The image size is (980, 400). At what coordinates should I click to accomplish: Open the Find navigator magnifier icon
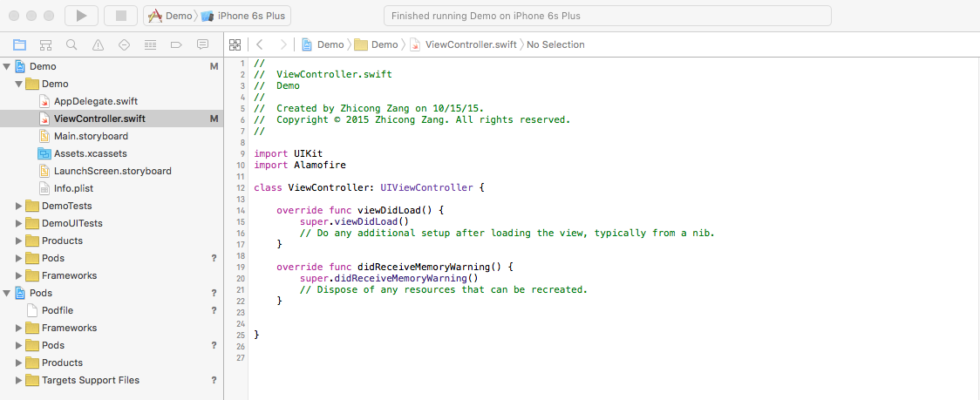71,44
